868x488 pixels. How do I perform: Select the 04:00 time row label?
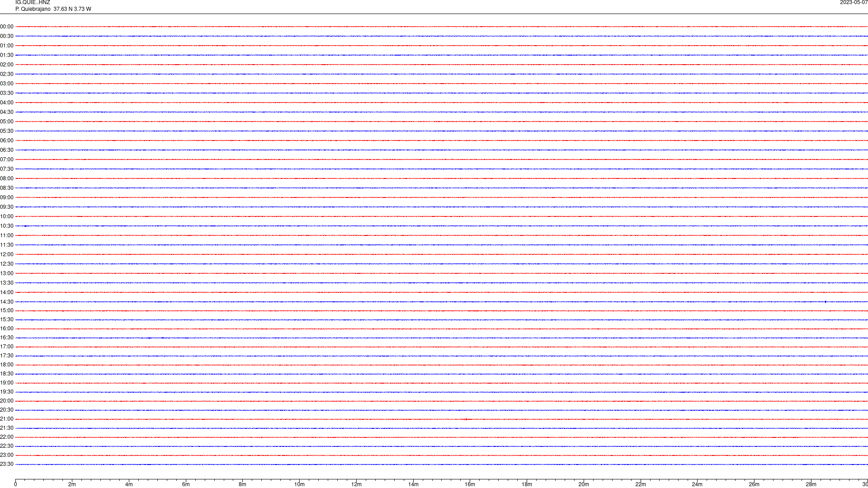coord(7,103)
